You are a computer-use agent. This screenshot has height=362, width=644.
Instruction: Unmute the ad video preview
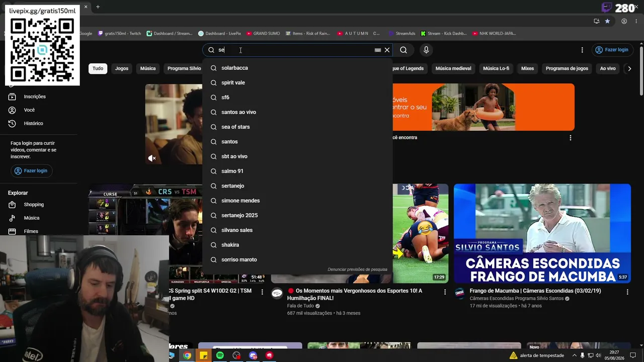point(152,158)
